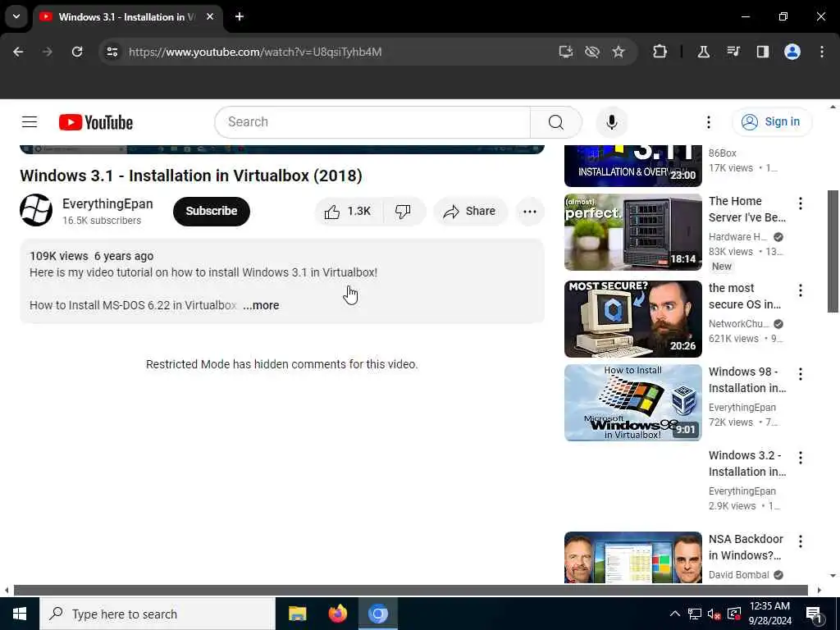840x630 pixels.
Task: Open the EverythingEpan channel name link
Action: [107, 203]
